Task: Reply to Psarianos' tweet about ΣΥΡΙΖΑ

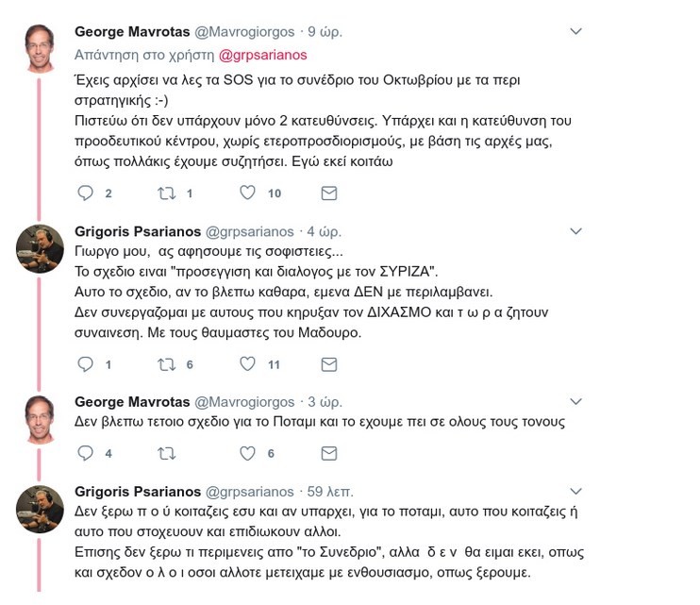Action: click(85, 364)
